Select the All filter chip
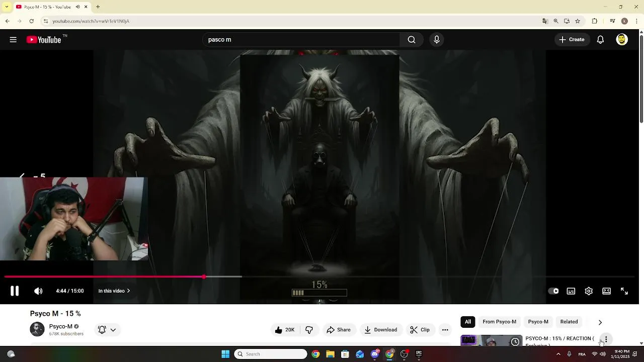644x362 pixels. [468, 322]
